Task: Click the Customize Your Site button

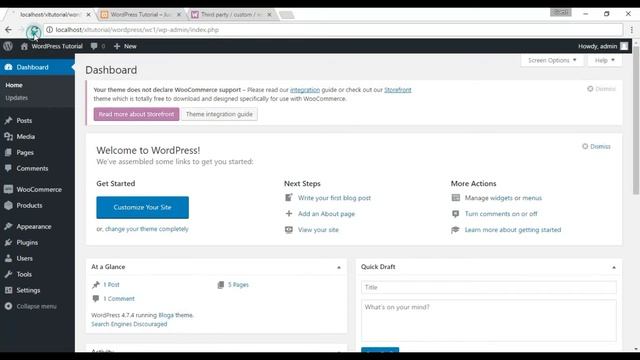Action: tap(142, 207)
